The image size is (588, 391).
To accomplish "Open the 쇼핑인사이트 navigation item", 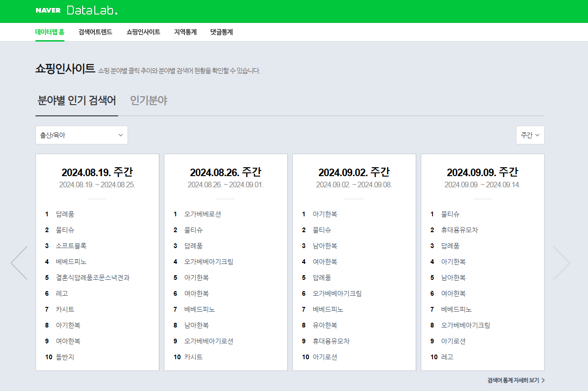I will [x=143, y=32].
